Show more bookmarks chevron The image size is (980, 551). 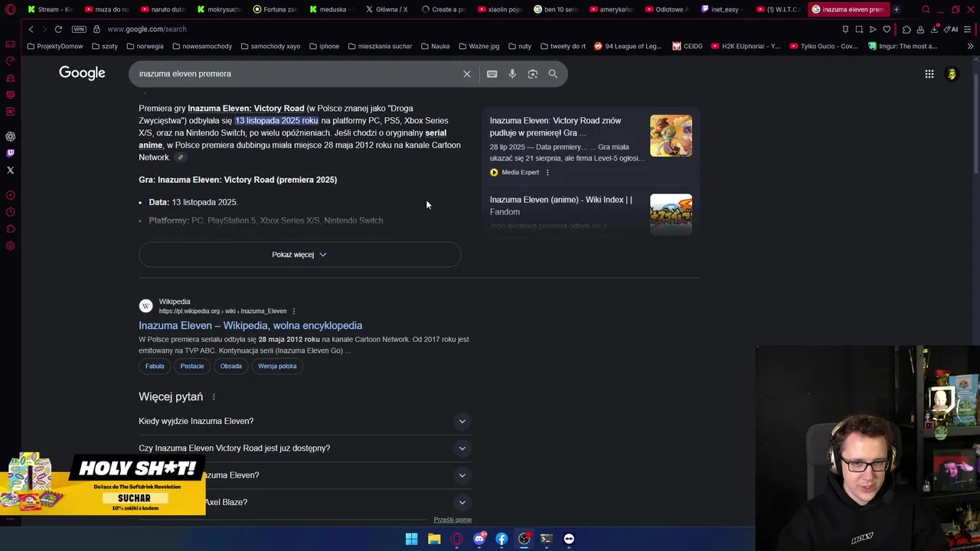[x=970, y=46]
